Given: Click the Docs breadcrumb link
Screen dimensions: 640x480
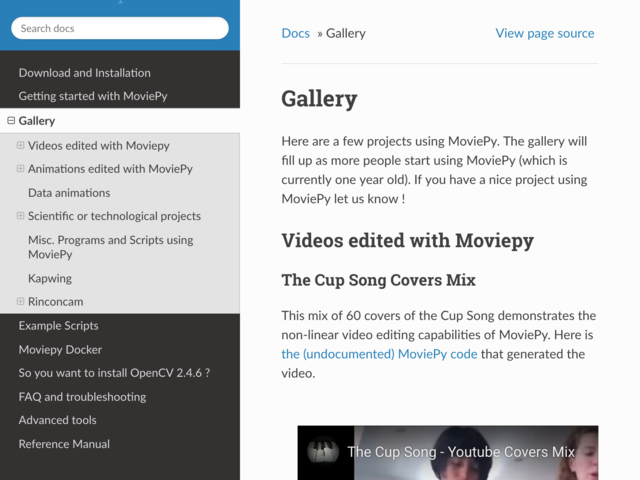Looking at the screenshot, I should (x=296, y=33).
